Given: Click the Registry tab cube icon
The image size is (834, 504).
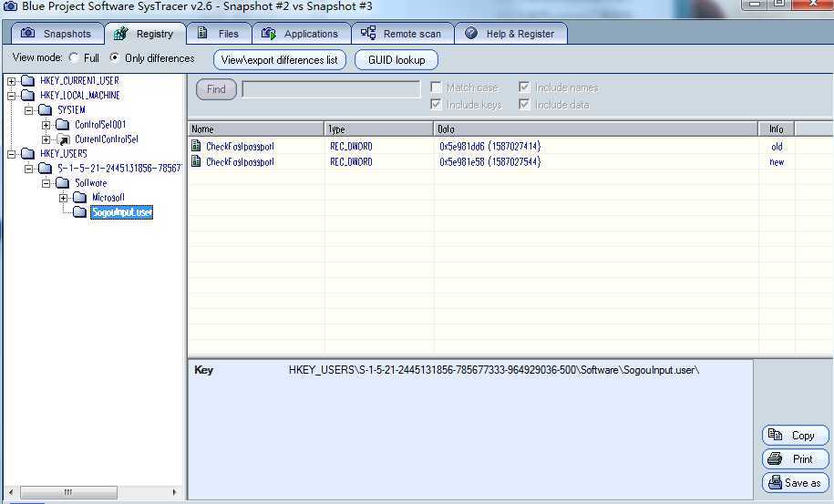Looking at the screenshot, I should tap(120, 34).
